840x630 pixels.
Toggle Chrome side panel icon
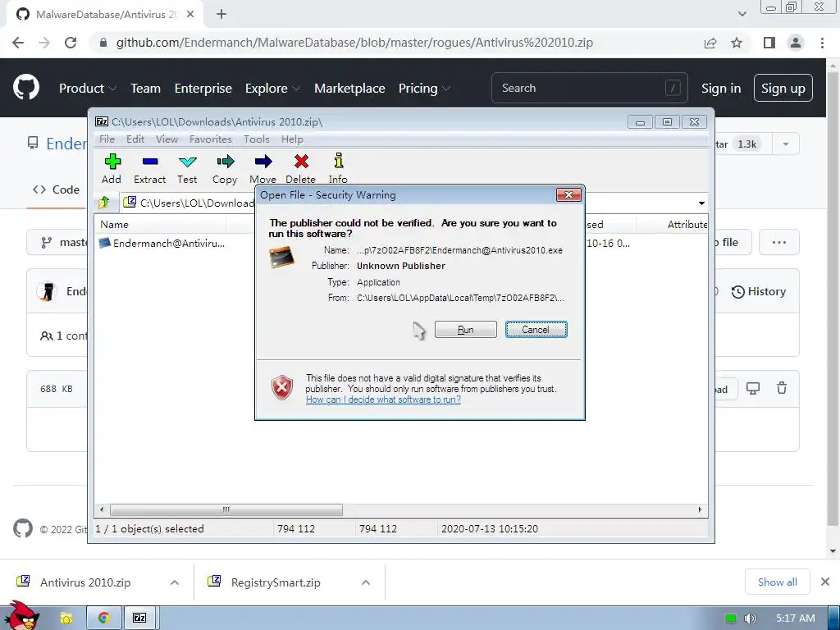click(x=769, y=43)
